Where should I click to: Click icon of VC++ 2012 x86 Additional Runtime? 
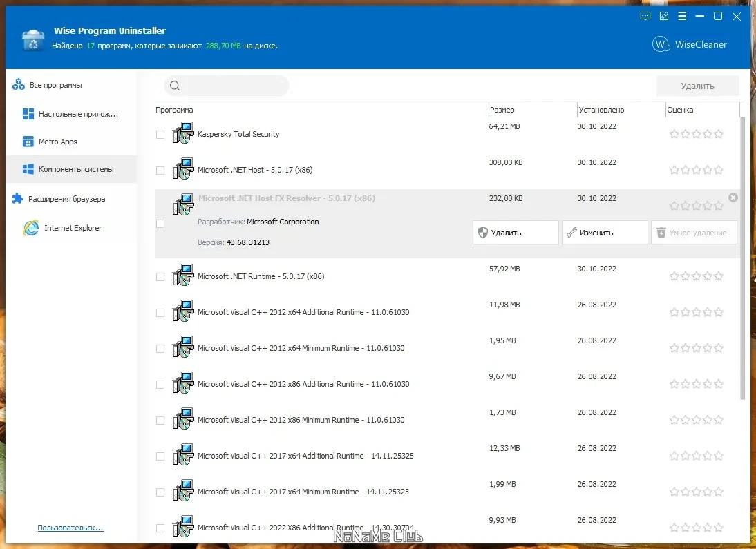tap(183, 383)
